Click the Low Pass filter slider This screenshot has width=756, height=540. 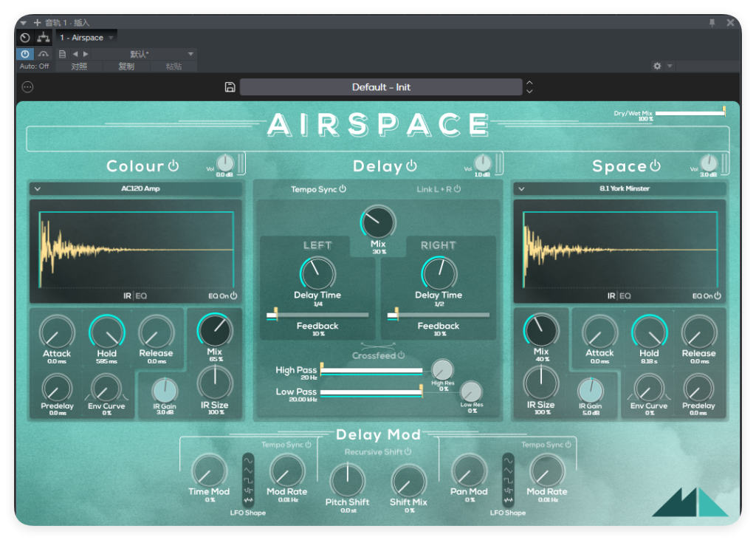[372, 392]
